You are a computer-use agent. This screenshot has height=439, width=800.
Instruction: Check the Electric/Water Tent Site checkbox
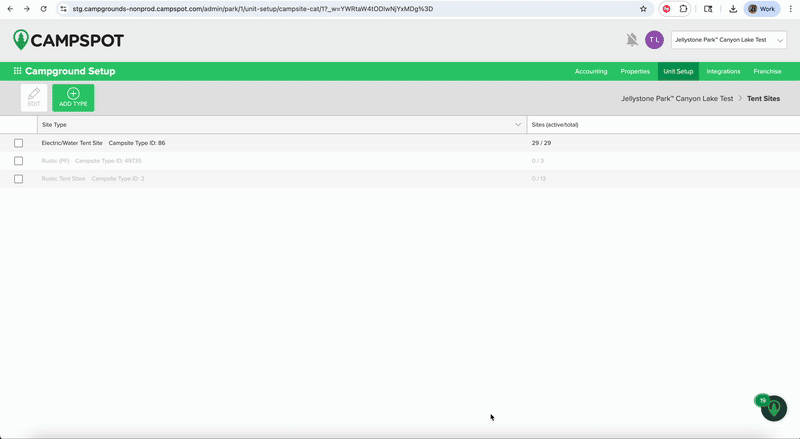coord(18,143)
